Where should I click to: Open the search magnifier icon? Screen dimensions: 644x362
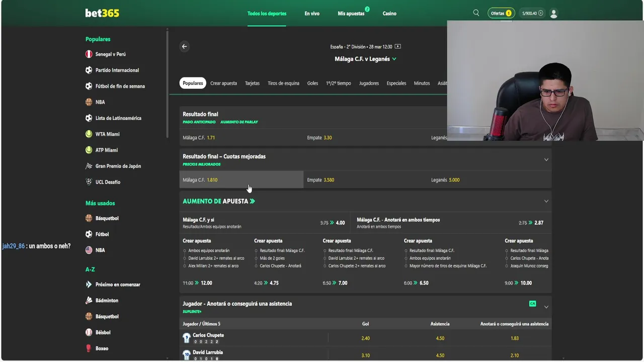[476, 13]
